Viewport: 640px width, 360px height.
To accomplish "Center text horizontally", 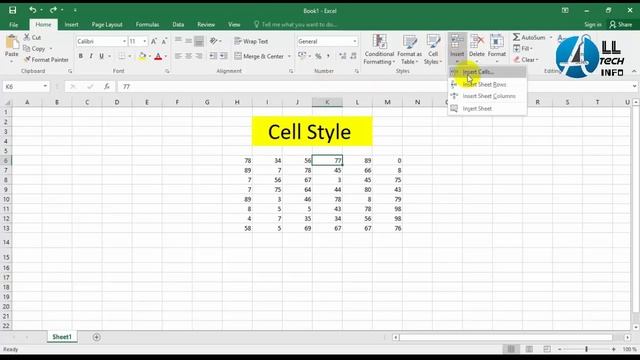I will [x=188, y=56].
